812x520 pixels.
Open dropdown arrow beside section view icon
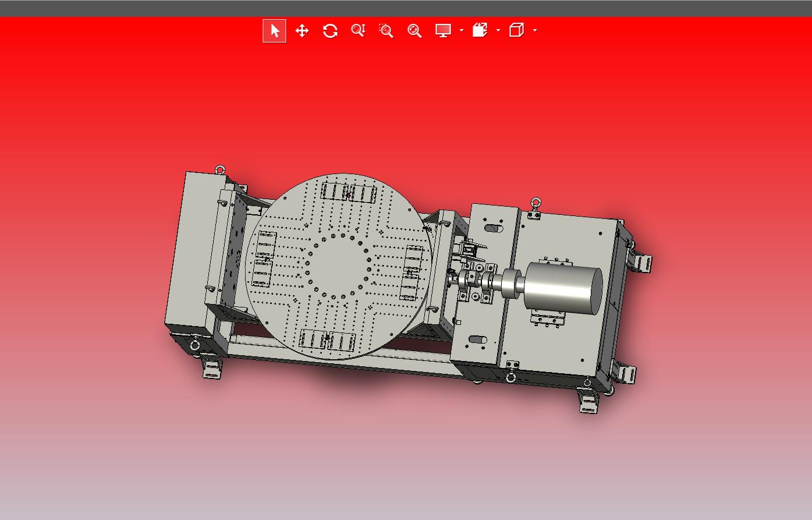498,30
